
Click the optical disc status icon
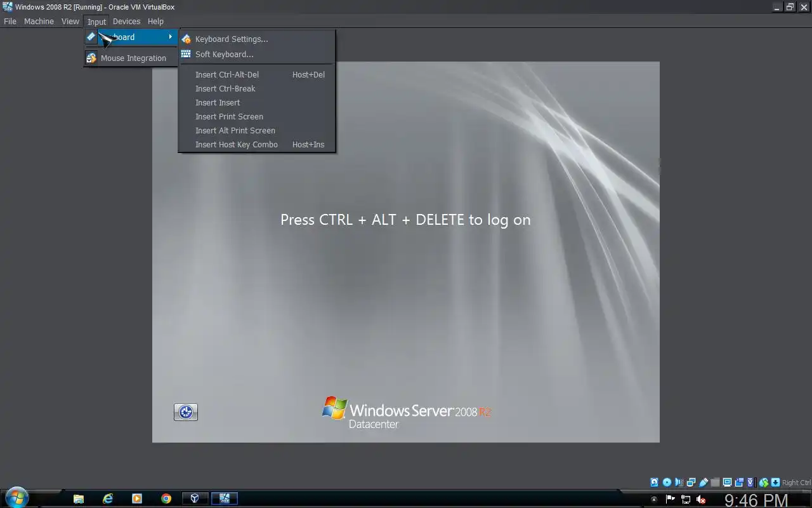click(x=667, y=483)
